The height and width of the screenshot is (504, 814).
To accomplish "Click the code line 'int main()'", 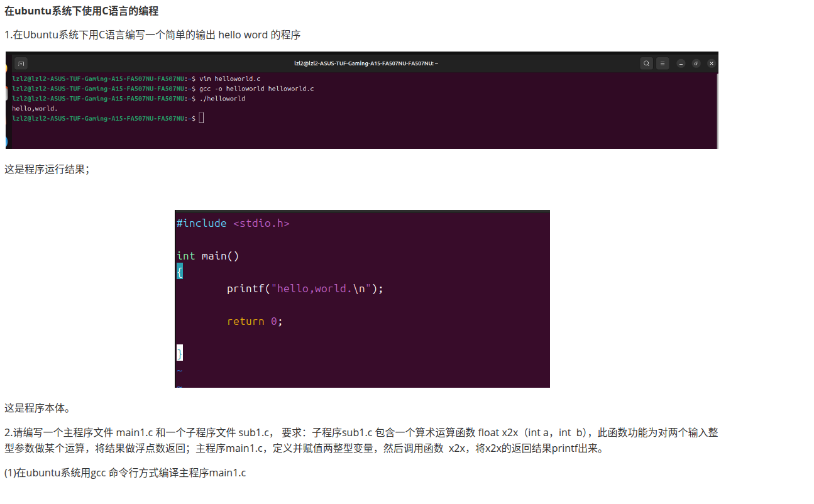I will click(x=208, y=256).
